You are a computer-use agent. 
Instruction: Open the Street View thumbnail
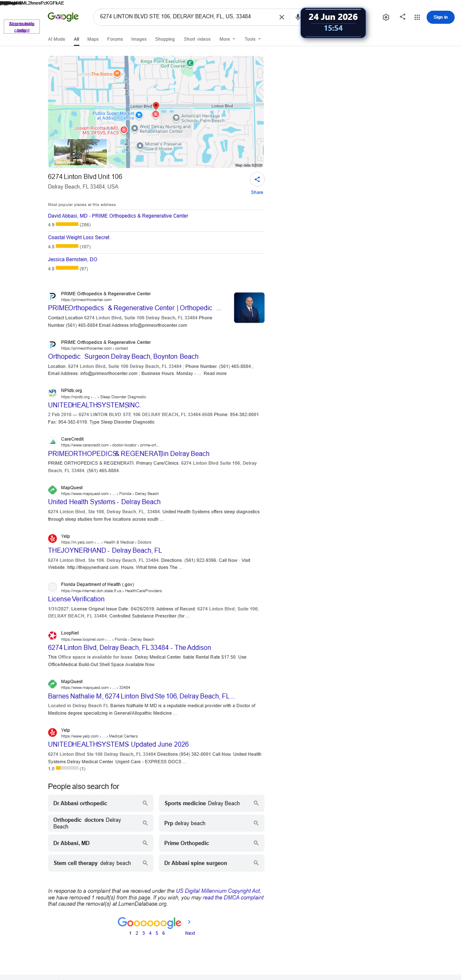pos(80,152)
